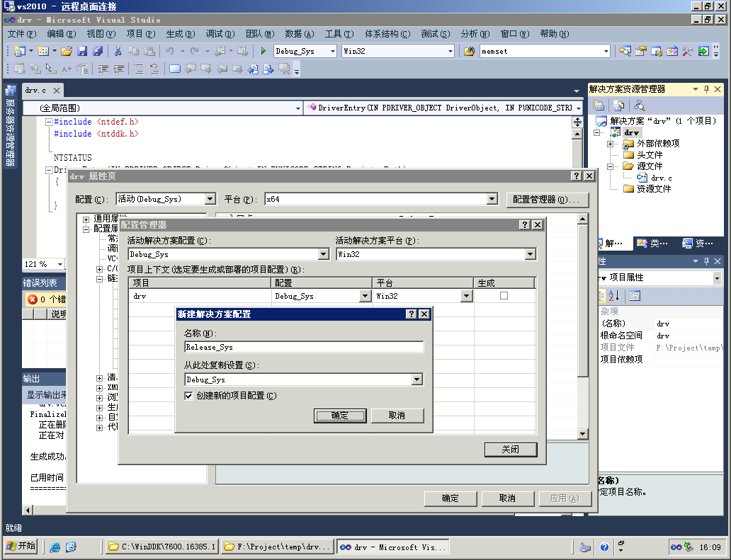Click the Decrease Indent toolbar icon
The image size is (731, 560).
pyautogui.click(x=103, y=69)
